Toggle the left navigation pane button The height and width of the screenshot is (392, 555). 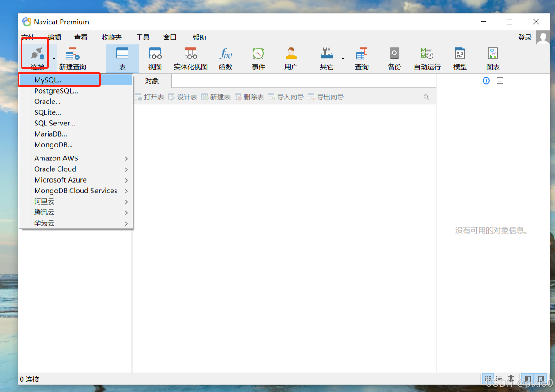click(x=528, y=379)
